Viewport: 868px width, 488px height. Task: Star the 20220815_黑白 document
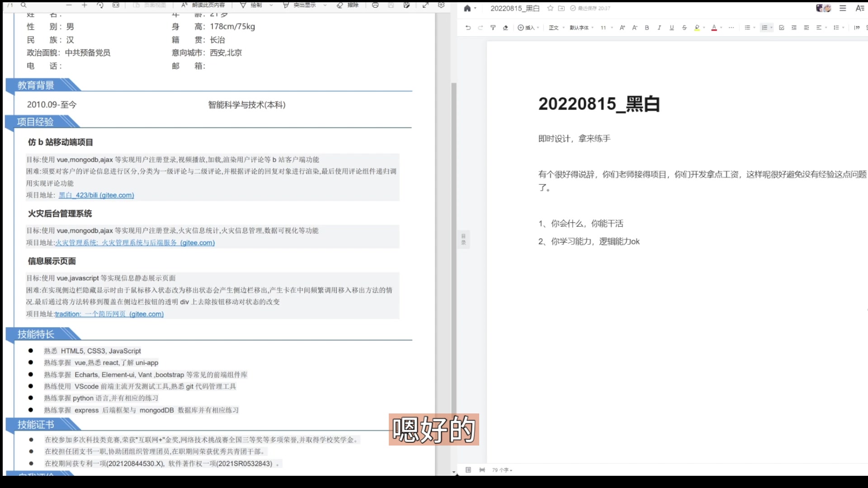pos(550,8)
